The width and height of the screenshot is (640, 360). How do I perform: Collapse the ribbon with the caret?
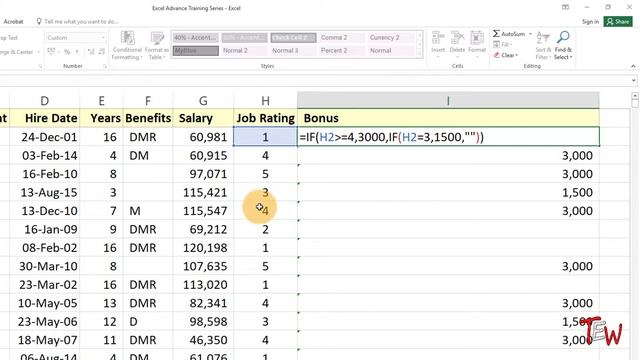(633, 66)
